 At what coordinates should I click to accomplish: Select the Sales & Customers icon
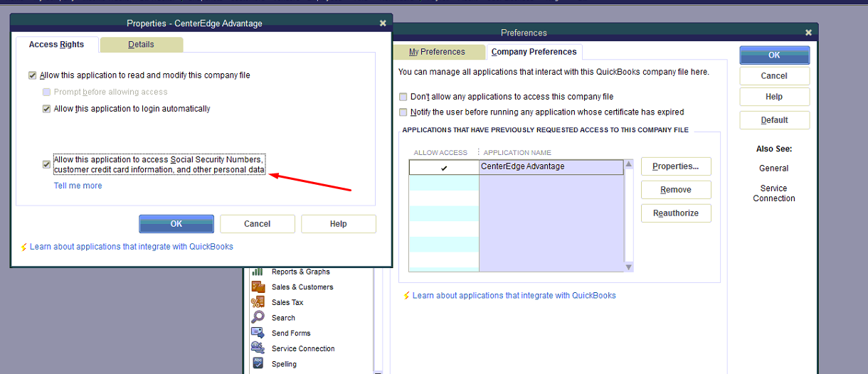tap(258, 287)
